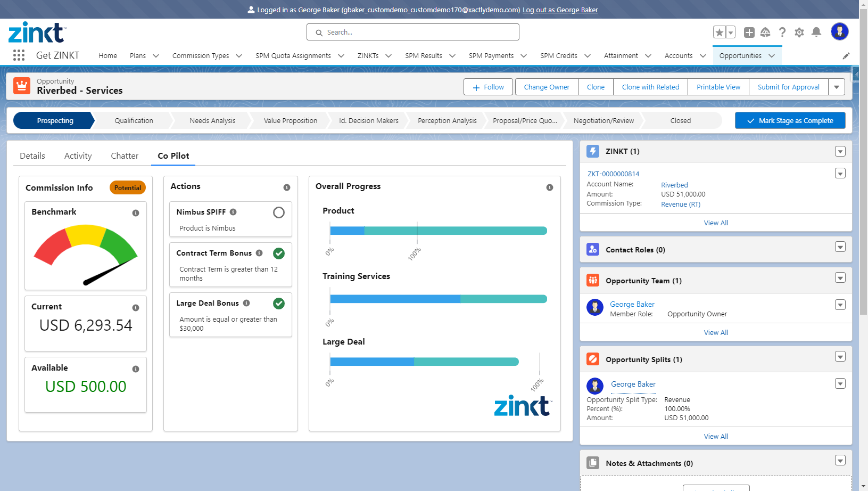Select the Qualification stage in path

tap(134, 121)
